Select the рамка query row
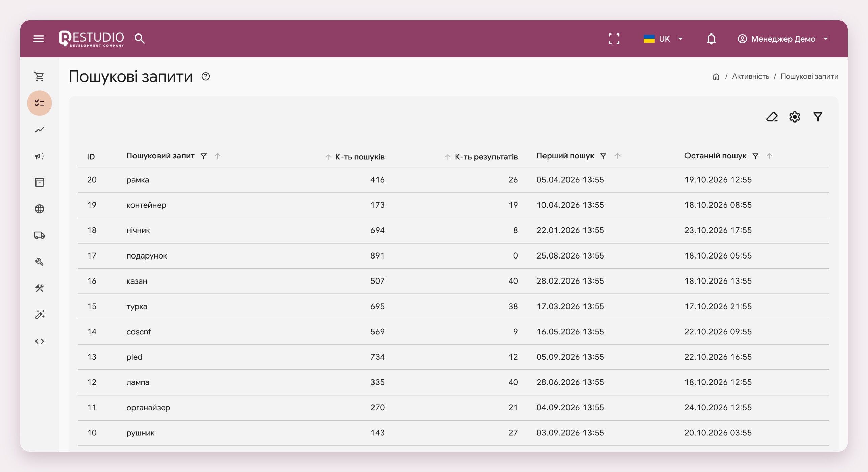The width and height of the screenshot is (868, 472). pyautogui.click(x=453, y=180)
